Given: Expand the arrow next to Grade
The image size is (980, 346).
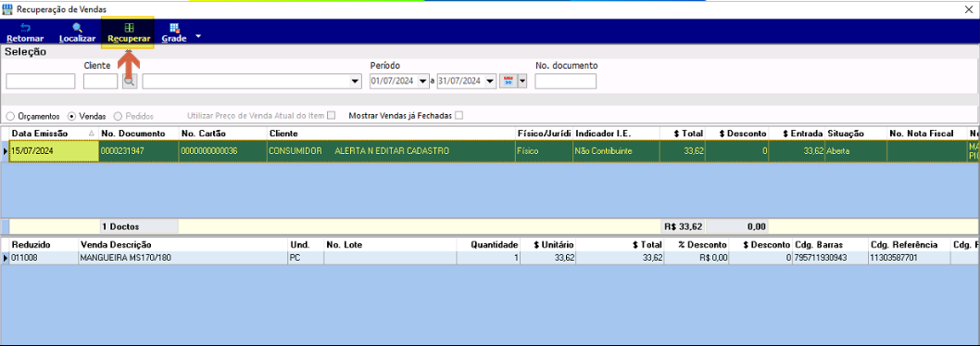Looking at the screenshot, I should [199, 36].
